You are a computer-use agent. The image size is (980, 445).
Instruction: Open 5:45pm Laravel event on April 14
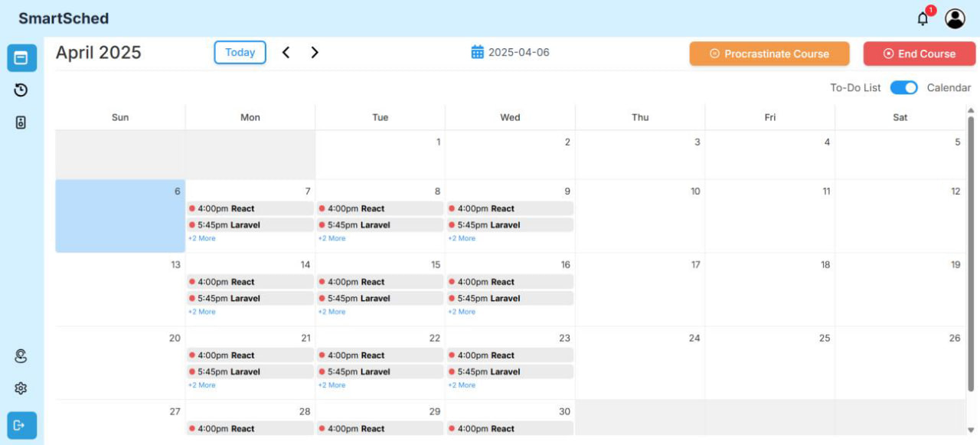tap(250, 299)
